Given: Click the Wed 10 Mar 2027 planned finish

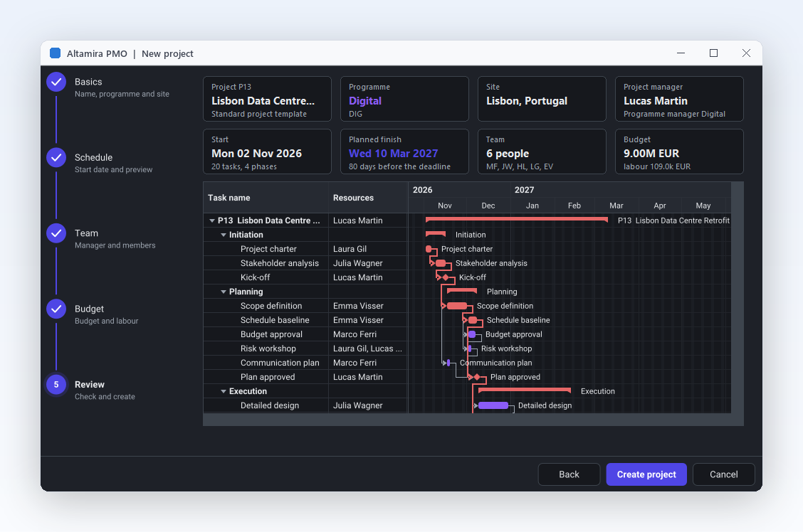Looking at the screenshot, I should (x=393, y=154).
